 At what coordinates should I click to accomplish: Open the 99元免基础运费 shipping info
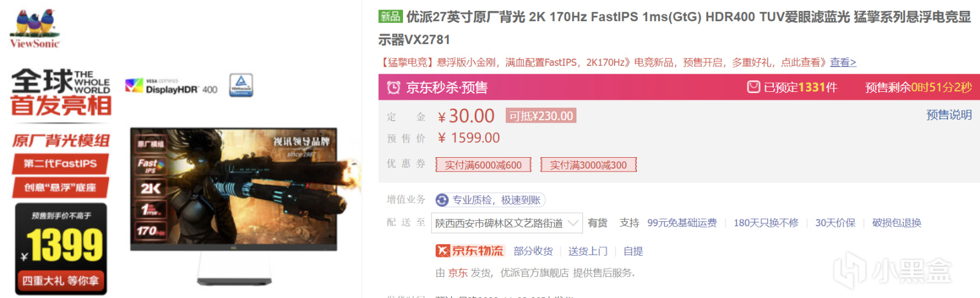[x=682, y=223]
